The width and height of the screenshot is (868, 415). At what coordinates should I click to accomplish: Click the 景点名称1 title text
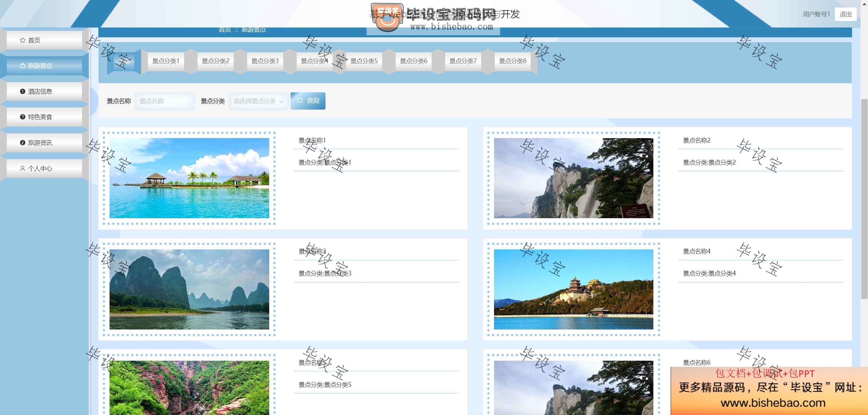pos(312,140)
